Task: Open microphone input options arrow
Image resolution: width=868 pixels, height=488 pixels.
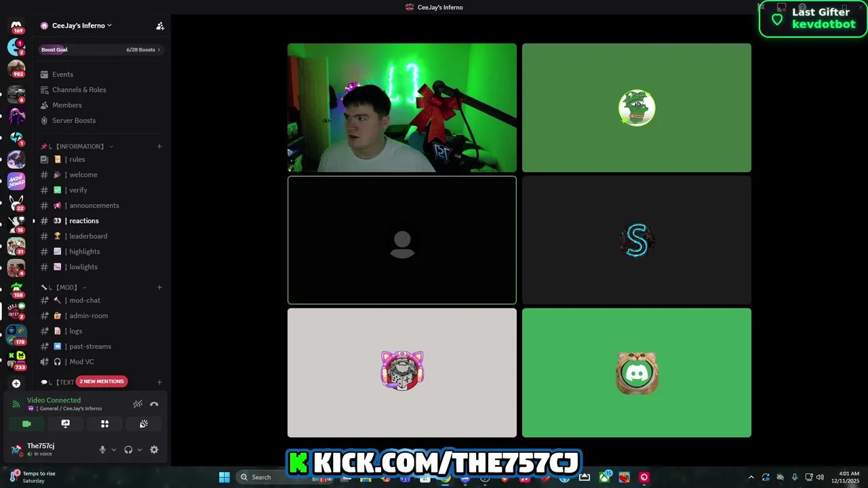Action: [113, 449]
